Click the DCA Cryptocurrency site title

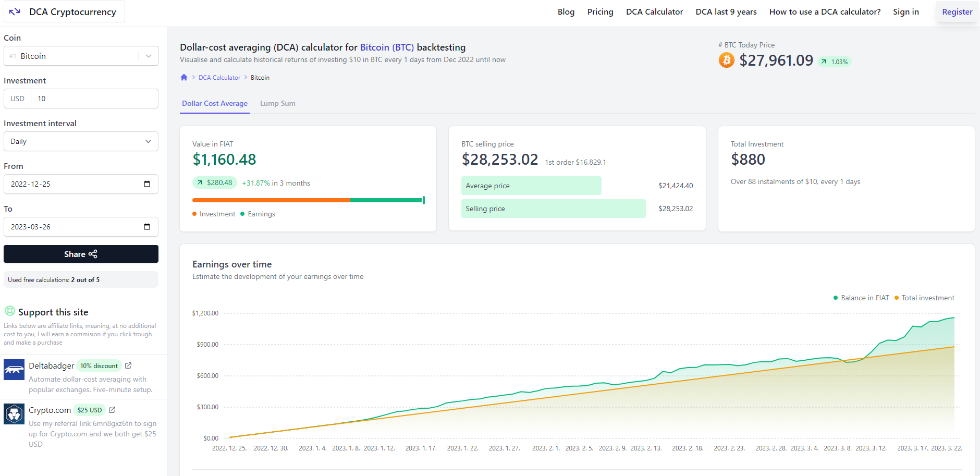(x=72, y=11)
